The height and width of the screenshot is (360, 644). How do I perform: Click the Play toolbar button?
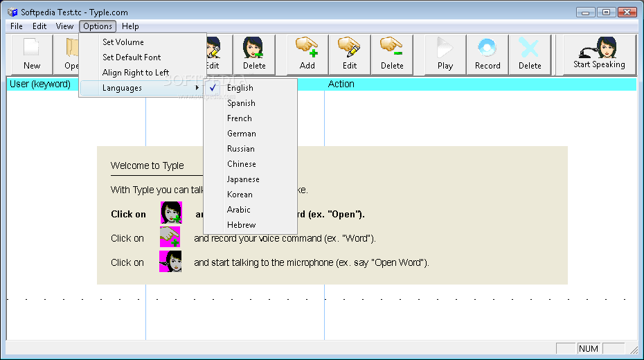click(x=445, y=54)
